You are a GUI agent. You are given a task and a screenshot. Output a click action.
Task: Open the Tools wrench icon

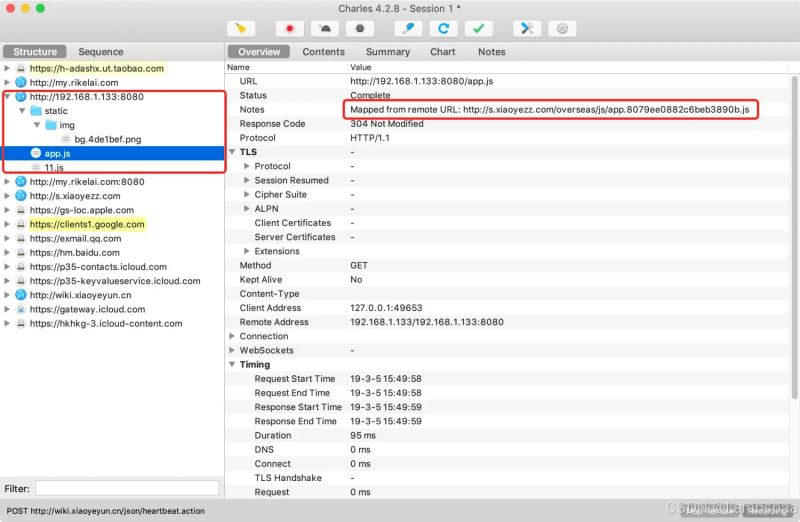[527, 28]
